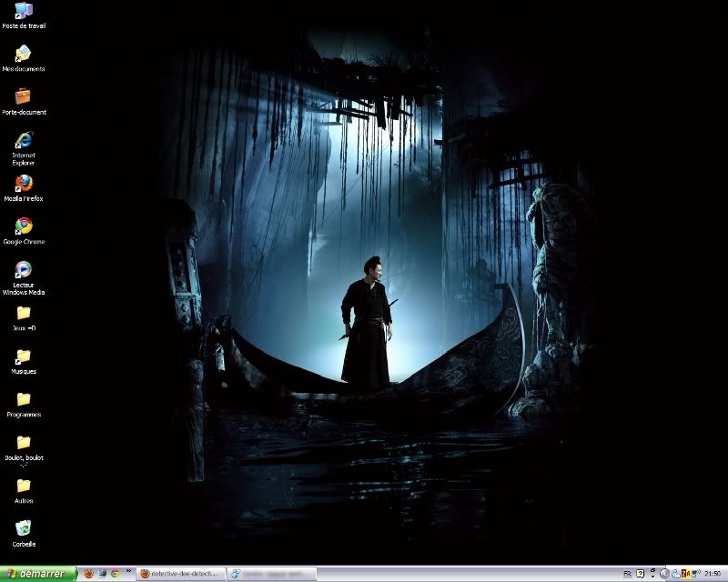Switch to the Messenger taskbar window
Image resolution: width=728 pixels, height=582 pixels.
272,574
